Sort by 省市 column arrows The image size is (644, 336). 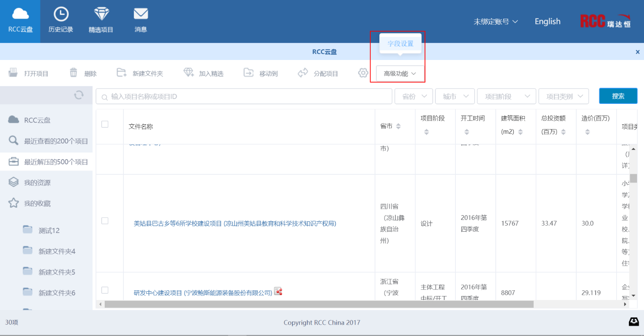[x=398, y=126]
